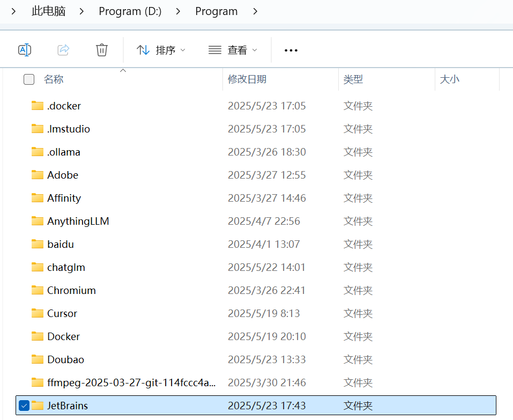Sort by 类型 column header
The width and height of the screenshot is (513, 420).
[353, 79]
